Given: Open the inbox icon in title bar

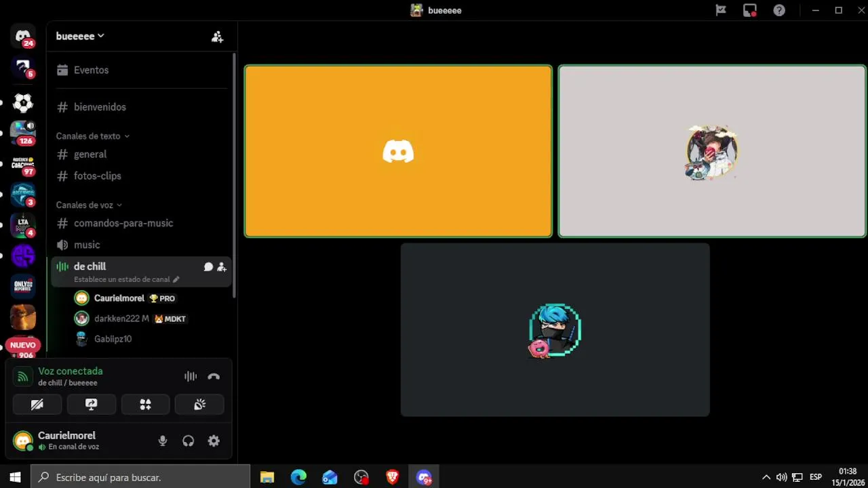Looking at the screenshot, I should [x=750, y=10].
